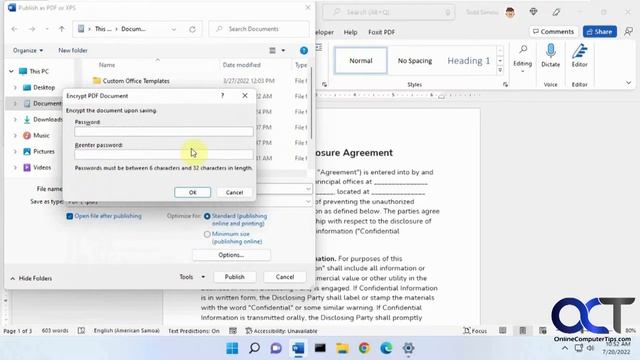Open the Foxit PDF tab
Image resolution: width=640 pixels, height=360 pixels.
[x=381, y=32]
